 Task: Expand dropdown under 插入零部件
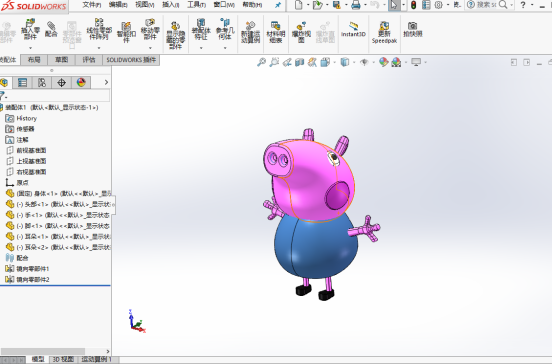pyautogui.click(x=30, y=48)
